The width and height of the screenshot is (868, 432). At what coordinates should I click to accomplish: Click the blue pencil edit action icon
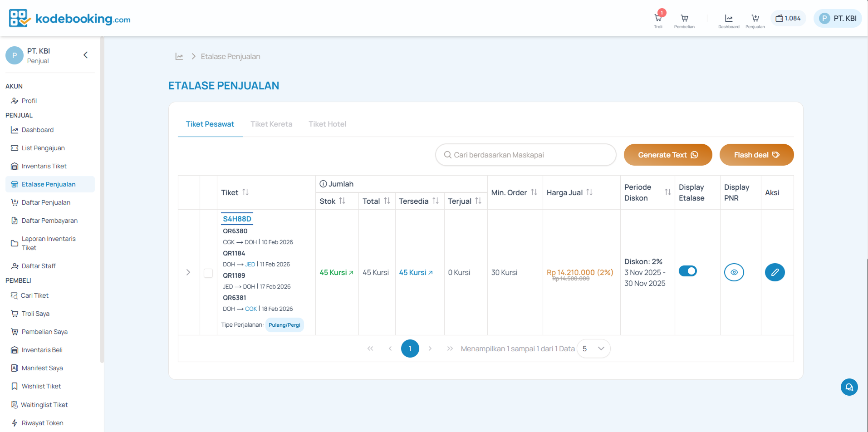[775, 272]
